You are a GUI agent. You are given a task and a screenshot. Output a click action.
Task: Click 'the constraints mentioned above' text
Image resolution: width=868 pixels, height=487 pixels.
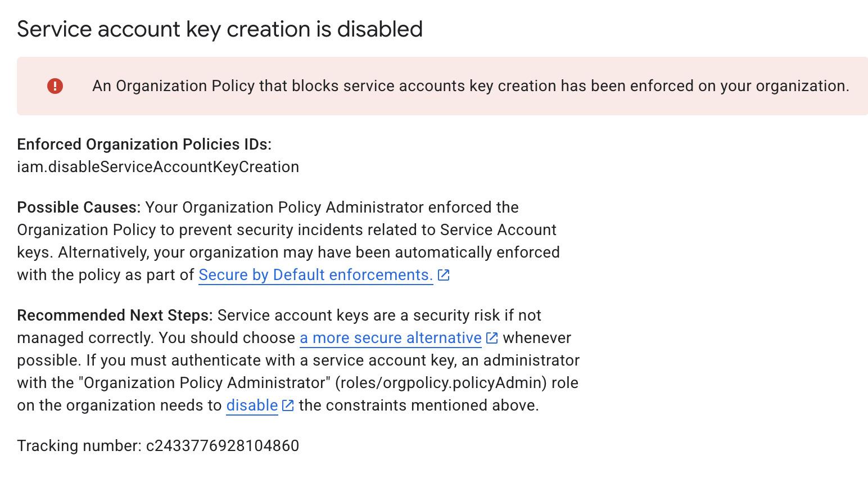[419, 405]
